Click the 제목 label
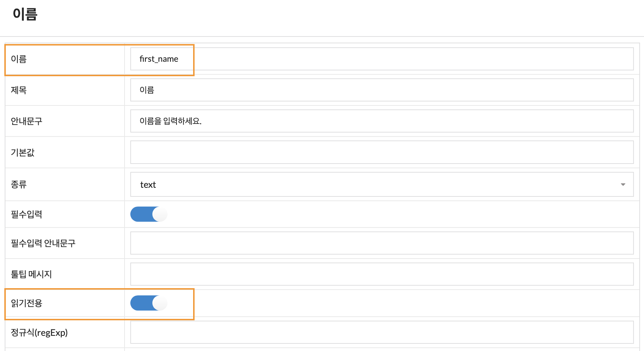This screenshot has width=644, height=351. (19, 90)
